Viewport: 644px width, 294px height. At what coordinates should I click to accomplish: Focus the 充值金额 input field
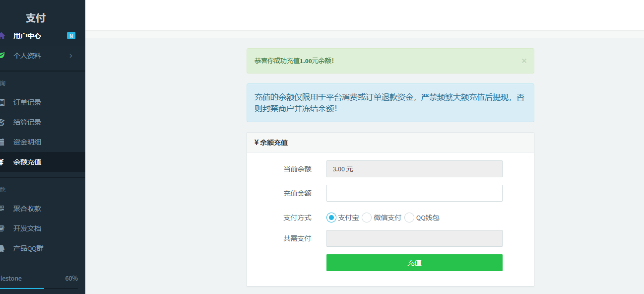pos(414,193)
